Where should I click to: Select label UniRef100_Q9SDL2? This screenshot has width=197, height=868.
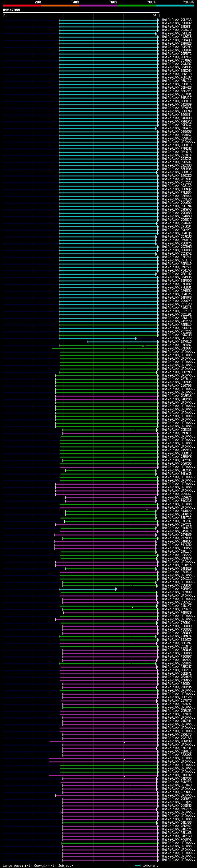(177, 139)
